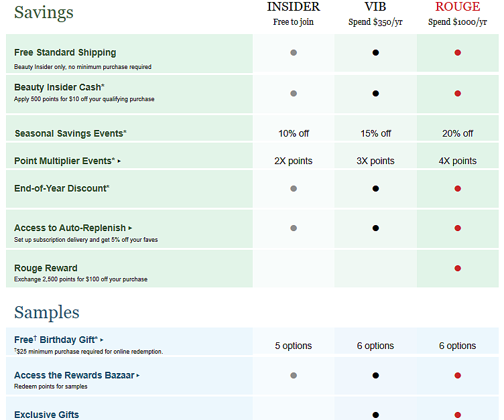Click the Rouge red dot for Beauty Insider Cash
504x420 pixels.
coord(458,94)
